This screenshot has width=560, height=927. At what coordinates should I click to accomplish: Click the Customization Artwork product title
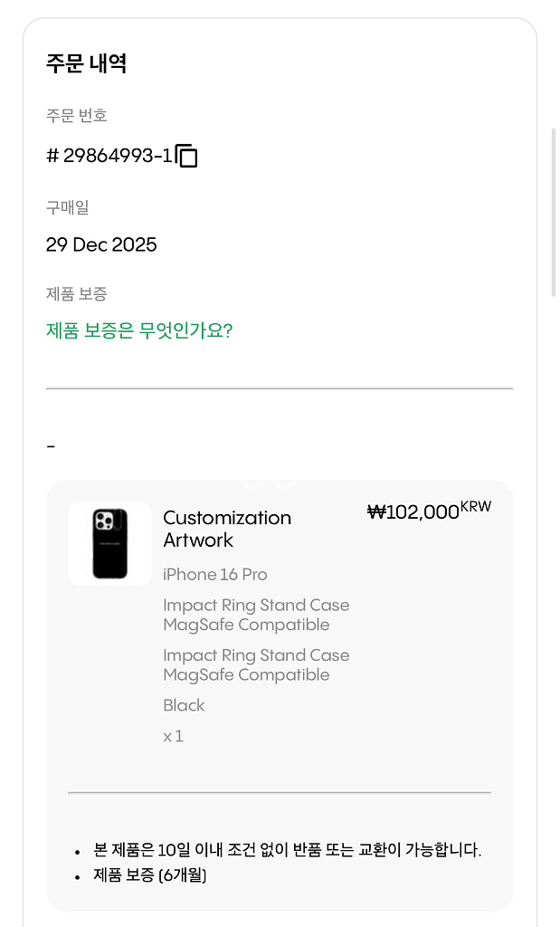click(x=227, y=529)
